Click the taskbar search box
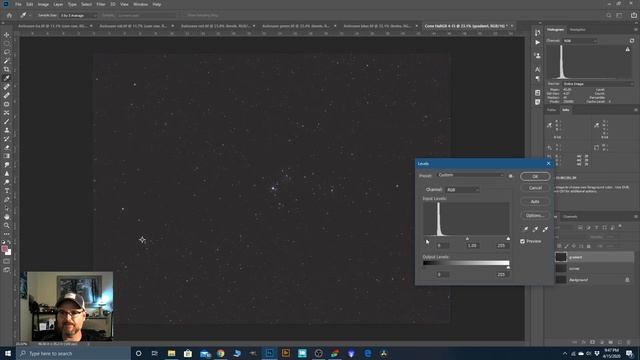The image size is (640, 360). pos(73,353)
